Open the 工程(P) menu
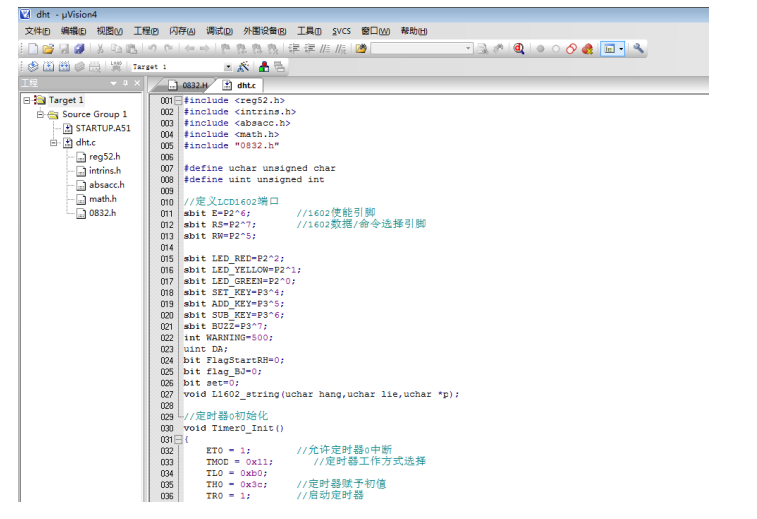757x519 pixels. [146, 31]
